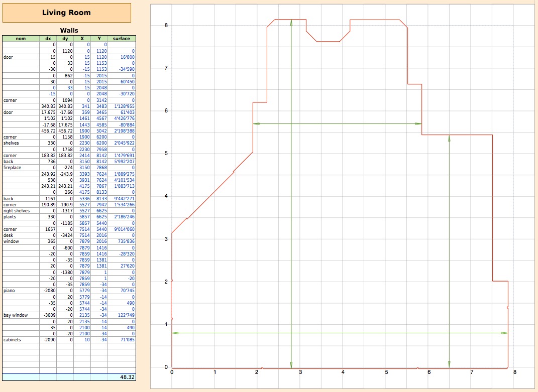Click dx value -2090 in cabinets row
Screen dimensions: 538x392
point(49,339)
